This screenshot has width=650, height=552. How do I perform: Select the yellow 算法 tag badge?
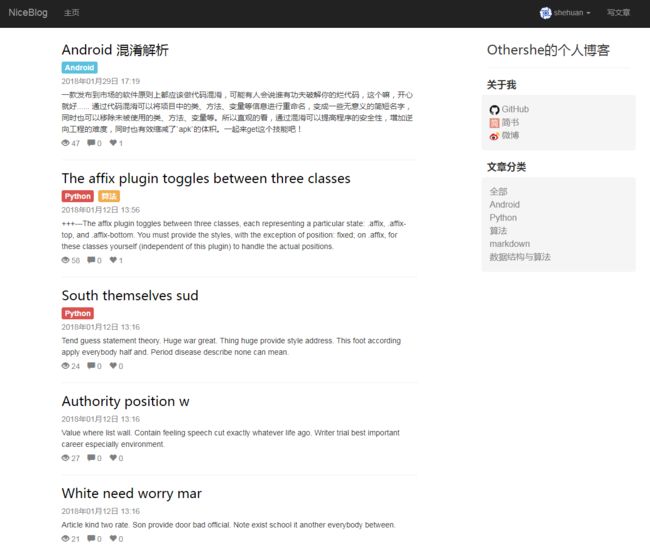[x=109, y=196]
